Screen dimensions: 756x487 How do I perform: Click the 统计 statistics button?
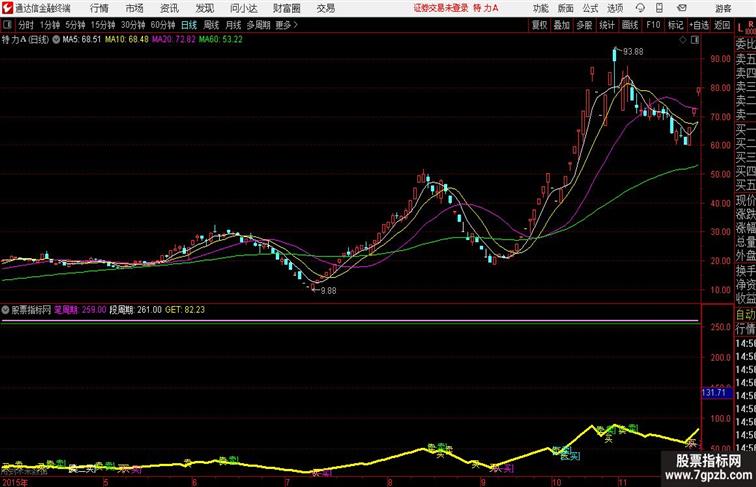coord(607,25)
